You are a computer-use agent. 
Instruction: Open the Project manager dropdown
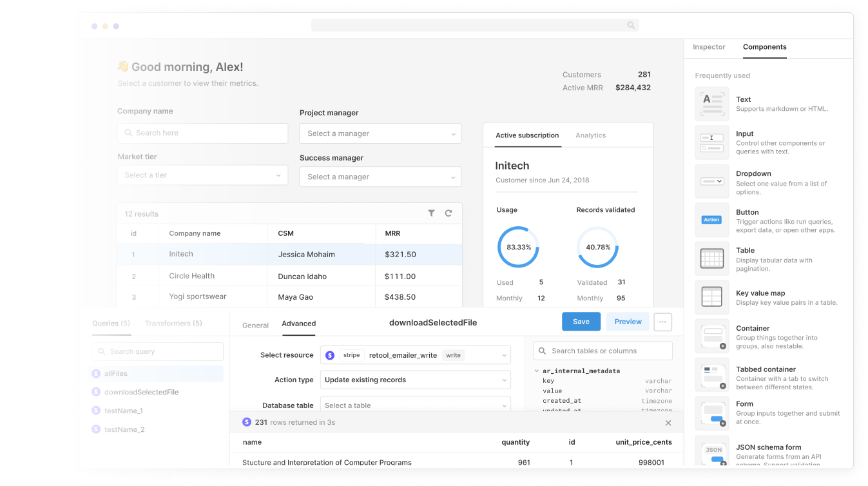click(380, 133)
